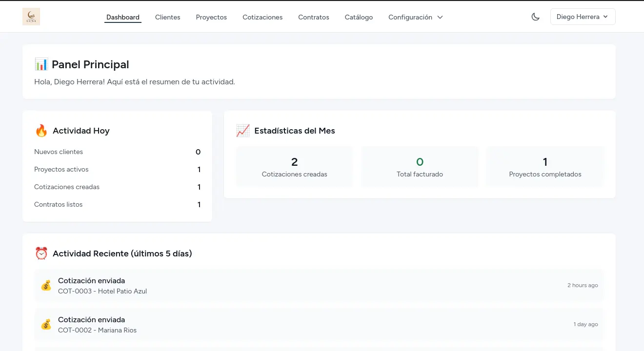Click the Actividad Reciente (últimos 5 días) heading

point(122,253)
